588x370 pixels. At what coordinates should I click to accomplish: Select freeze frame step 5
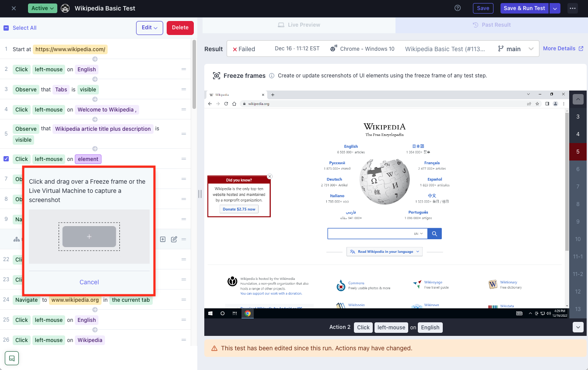578,152
